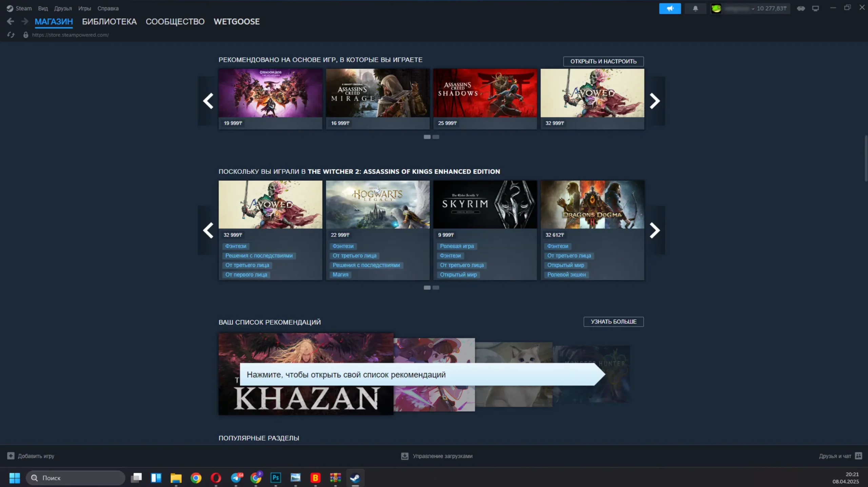Open the Библиотека tab
Viewport: 868px width, 487px height.
click(x=109, y=22)
